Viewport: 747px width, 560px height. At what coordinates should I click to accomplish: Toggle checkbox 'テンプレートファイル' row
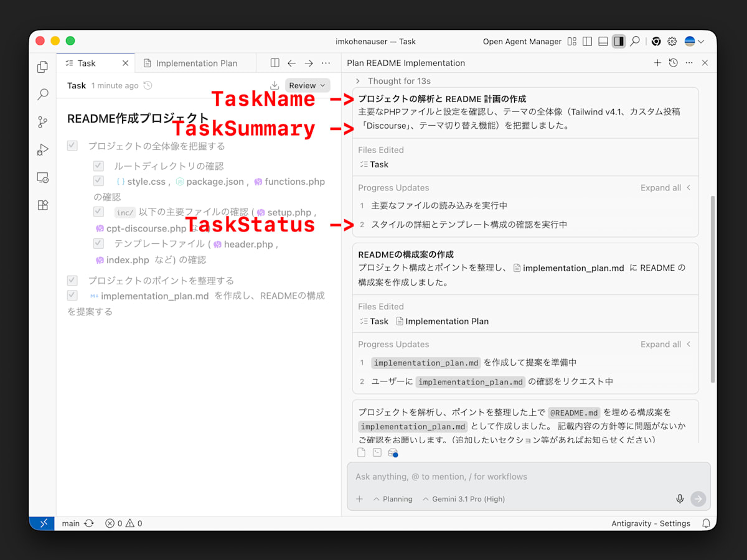98,243
